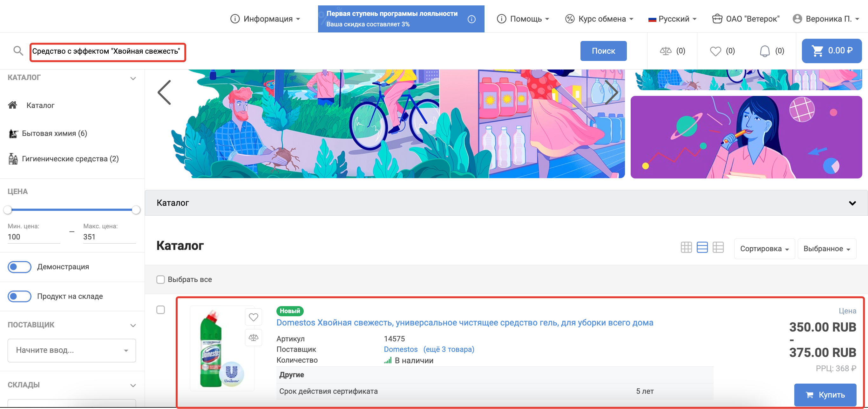Collapse the ПОСТАВЩИК filter section
This screenshot has height=409, width=868.
(x=133, y=325)
